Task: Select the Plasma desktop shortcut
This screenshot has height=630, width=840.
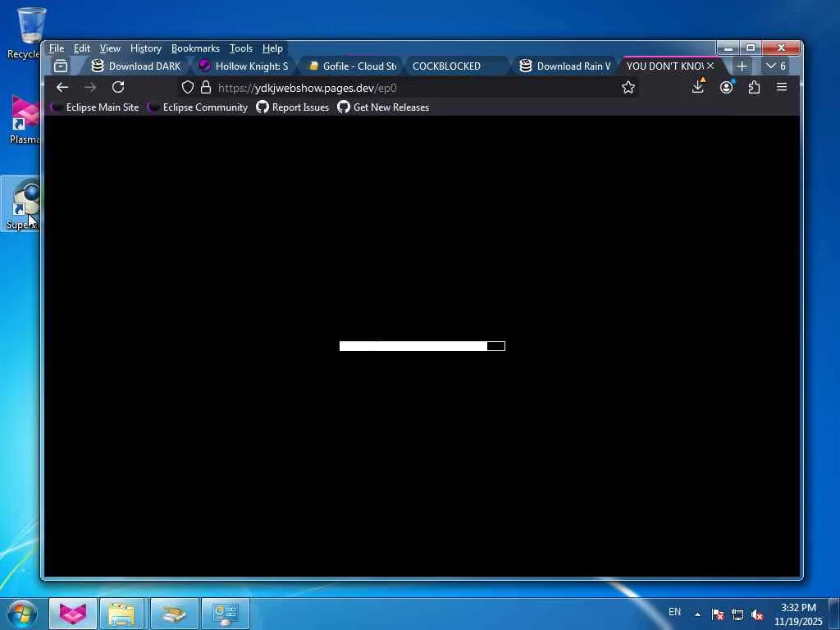Action: point(24,119)
